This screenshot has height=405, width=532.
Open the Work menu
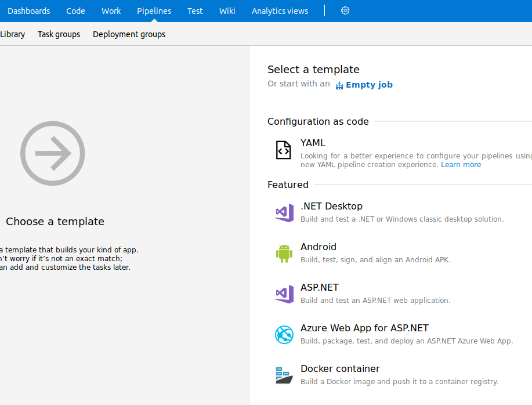coord(111,11)
